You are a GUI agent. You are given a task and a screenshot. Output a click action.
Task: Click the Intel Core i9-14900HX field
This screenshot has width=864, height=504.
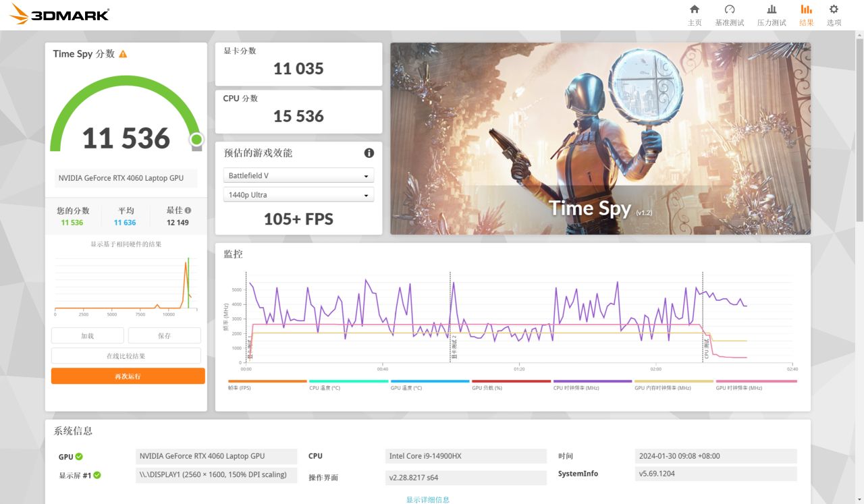tap(466, 456)
